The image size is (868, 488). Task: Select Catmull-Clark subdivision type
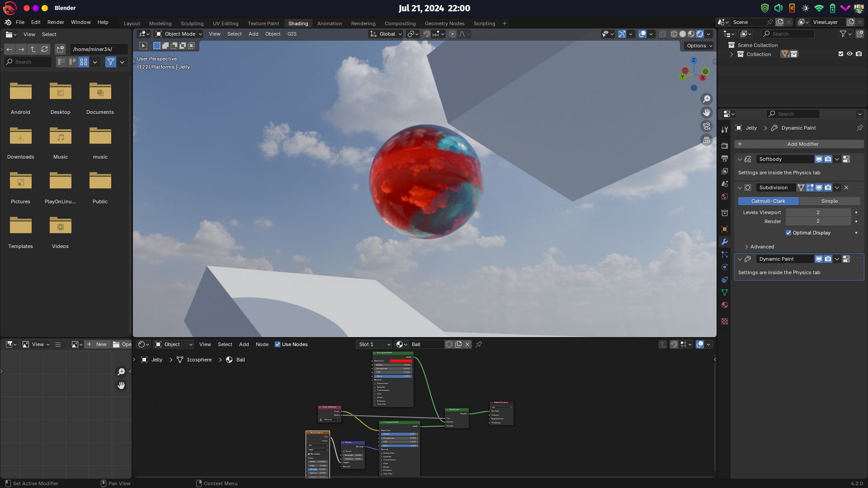[x=768, y=201]
